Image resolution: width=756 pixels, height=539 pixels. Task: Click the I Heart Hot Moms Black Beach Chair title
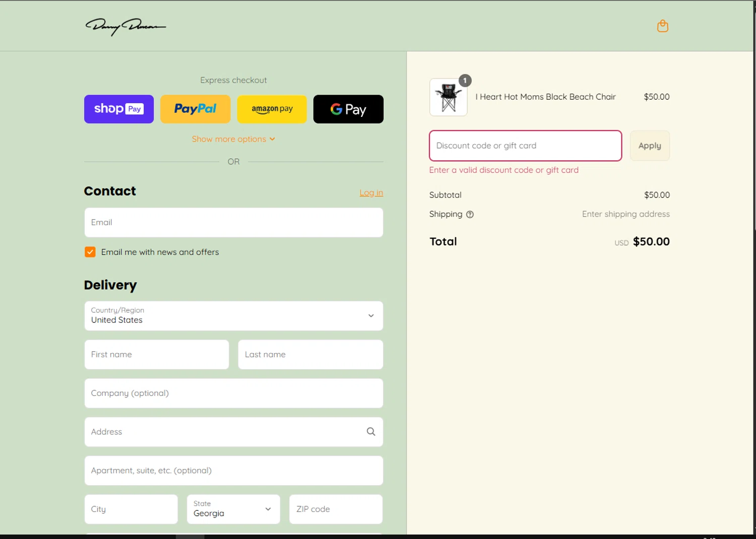click(545, 97)
